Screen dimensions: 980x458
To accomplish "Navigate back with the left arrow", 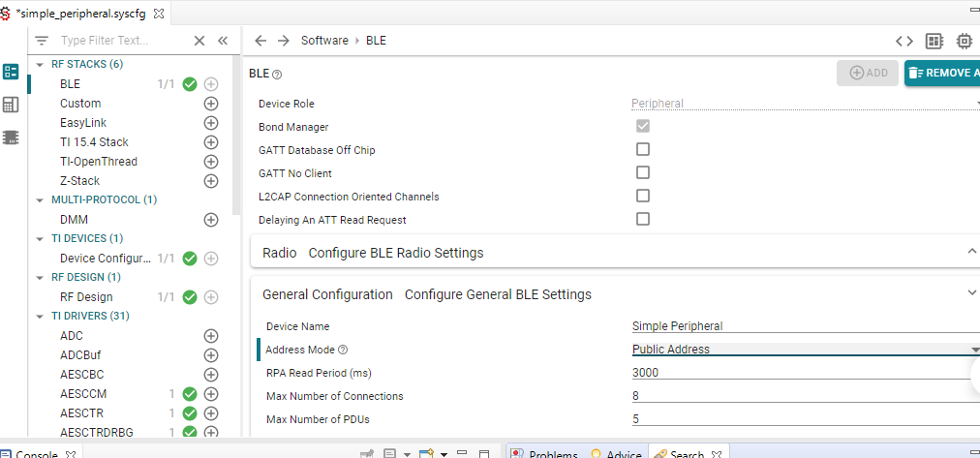I will pyautogui.click(x=260, y=41).
